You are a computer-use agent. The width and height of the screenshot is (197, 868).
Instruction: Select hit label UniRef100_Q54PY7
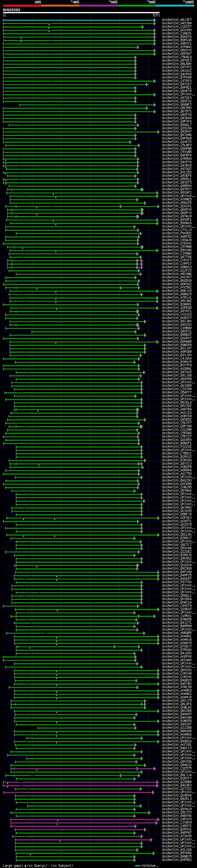tap(177, 393)
